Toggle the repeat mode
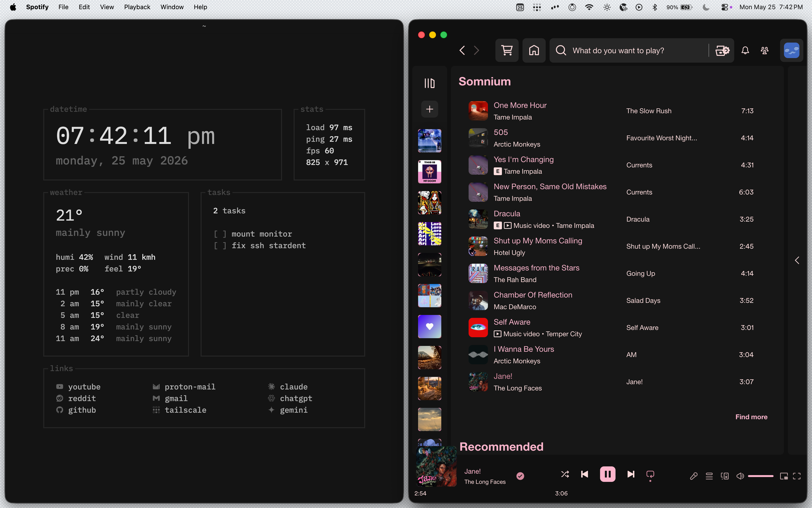 (x=650, y=475)
